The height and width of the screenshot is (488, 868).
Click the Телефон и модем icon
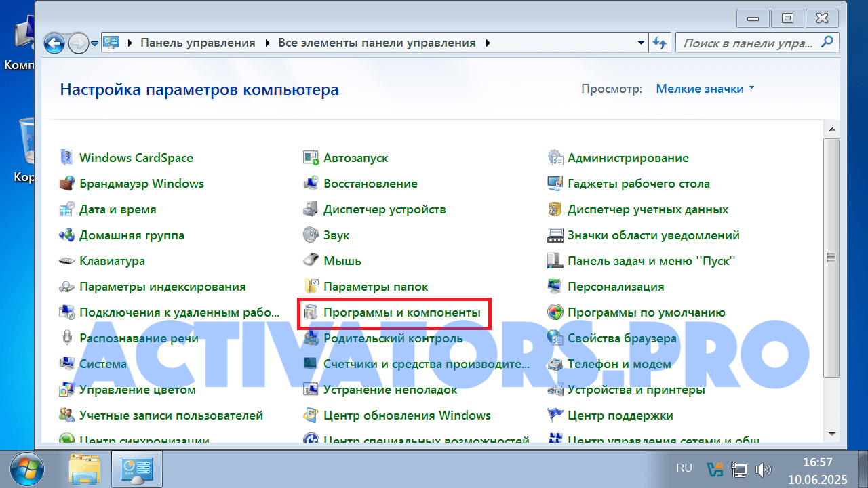click(555, 364)
